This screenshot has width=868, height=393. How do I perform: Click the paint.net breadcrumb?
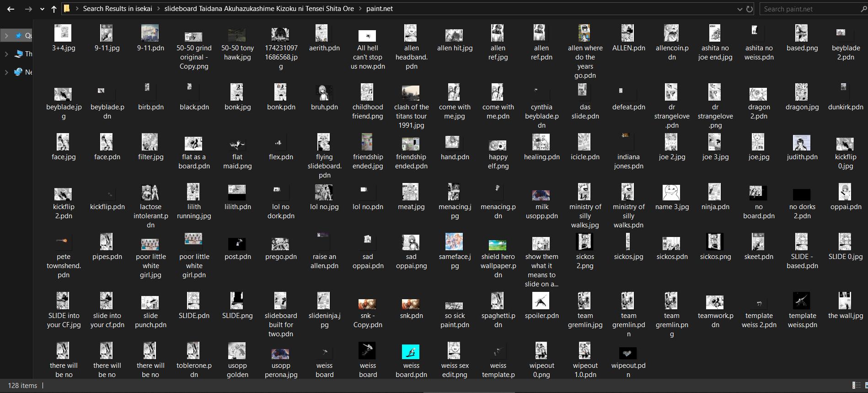tap(380, 9)
